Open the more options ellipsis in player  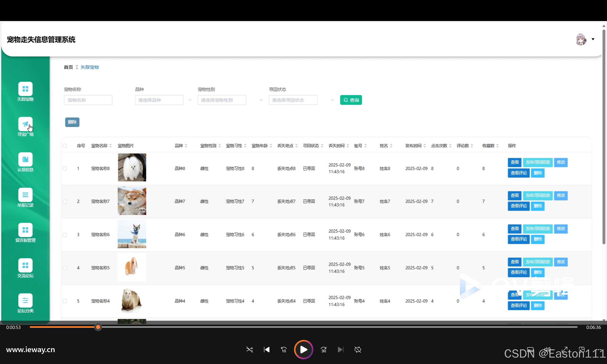click(x=599, y=350)
